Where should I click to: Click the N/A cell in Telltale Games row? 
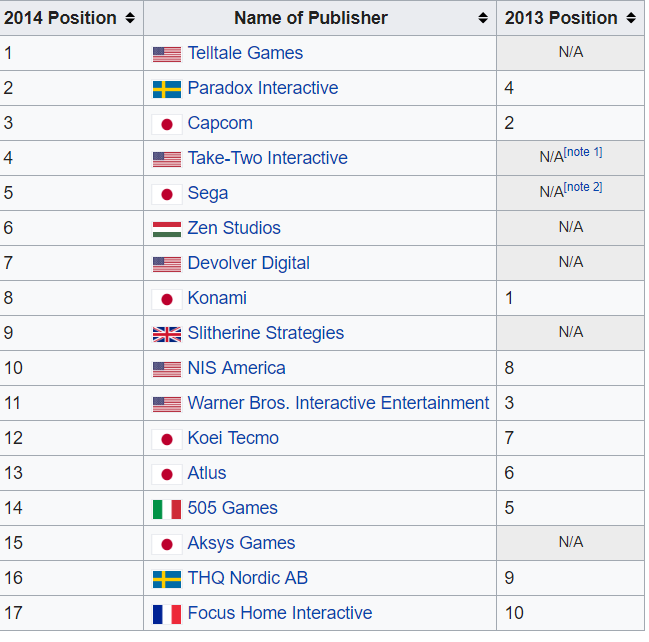[570, 53]
